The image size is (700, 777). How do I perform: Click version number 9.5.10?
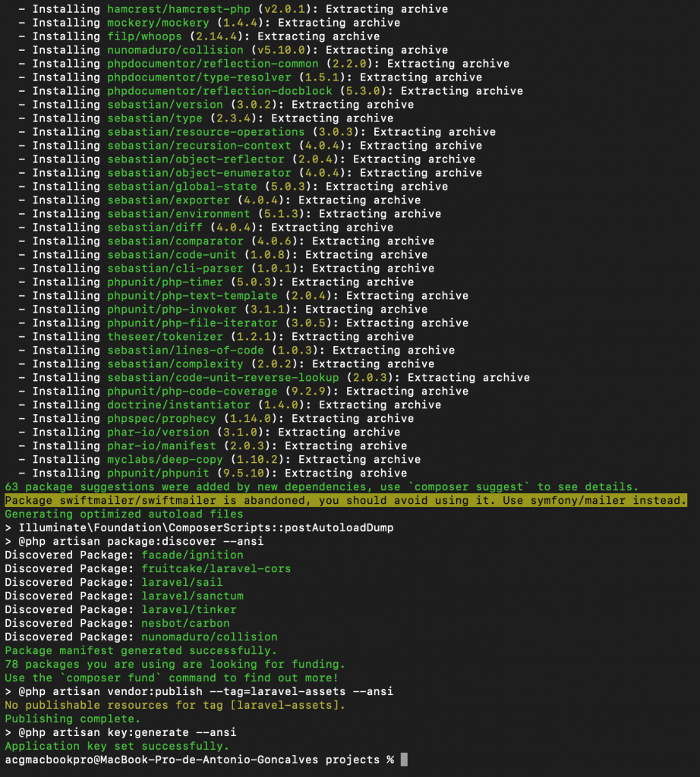[244, 473]
